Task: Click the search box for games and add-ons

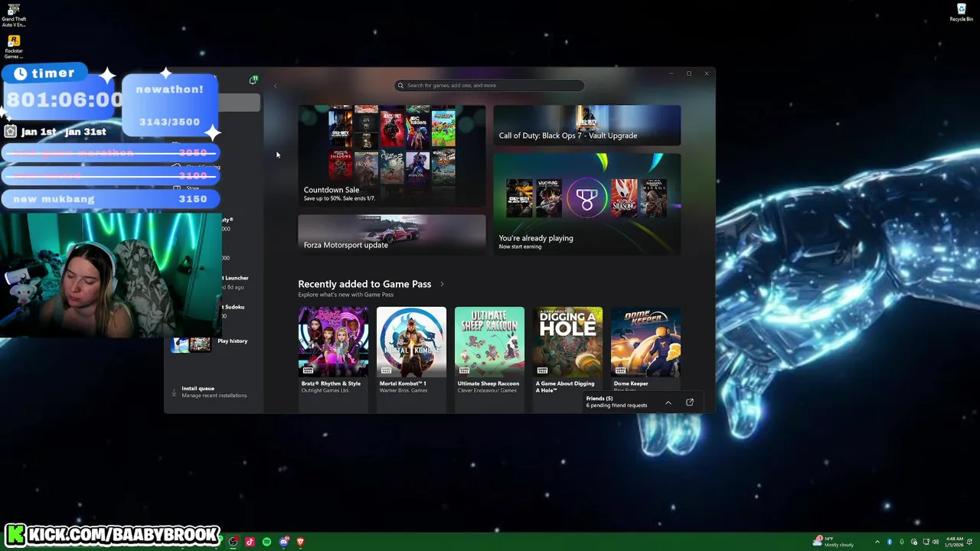Action: pyautogui.click(x=489, y=86)
